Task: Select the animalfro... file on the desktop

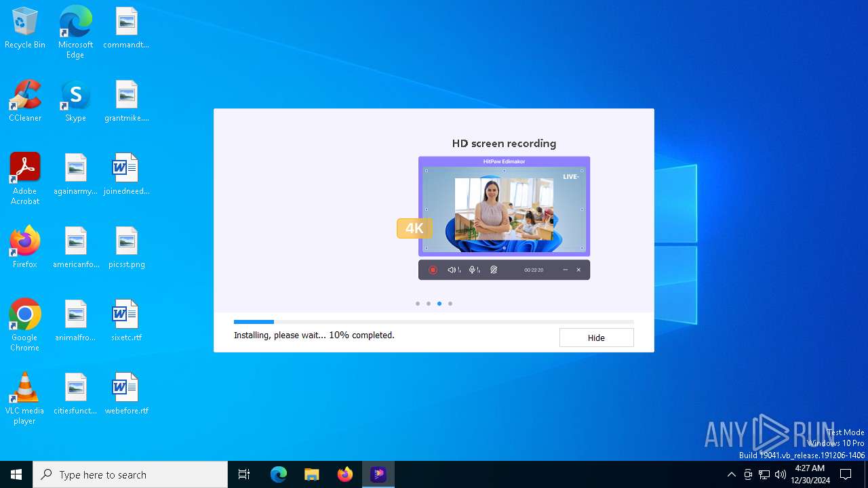Action: pyautogui.click(x=75, y=321)
